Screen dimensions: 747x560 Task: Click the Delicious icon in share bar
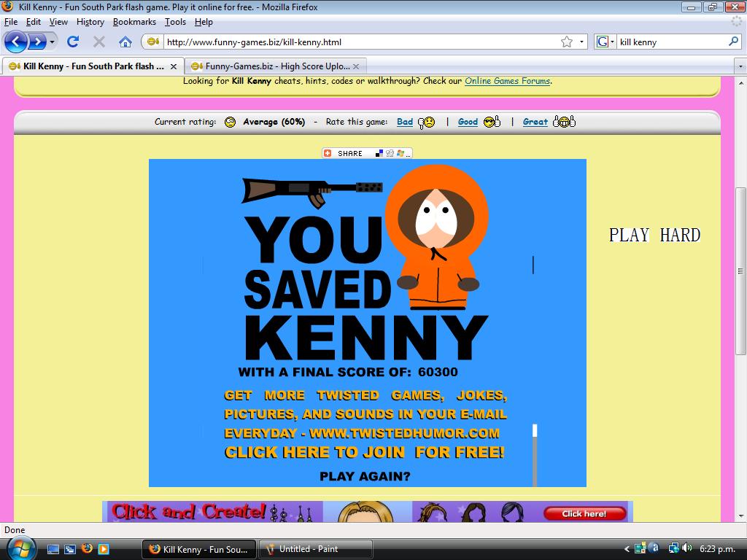(x=379, y=153)
